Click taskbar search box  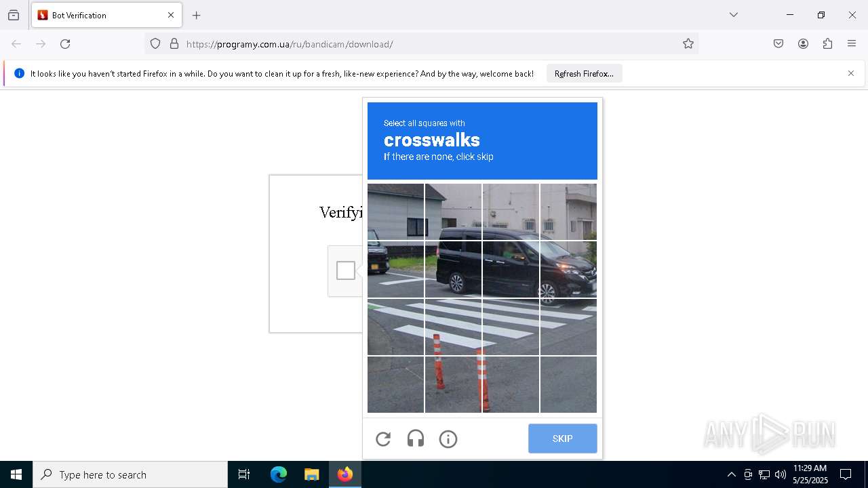[130, 474]
